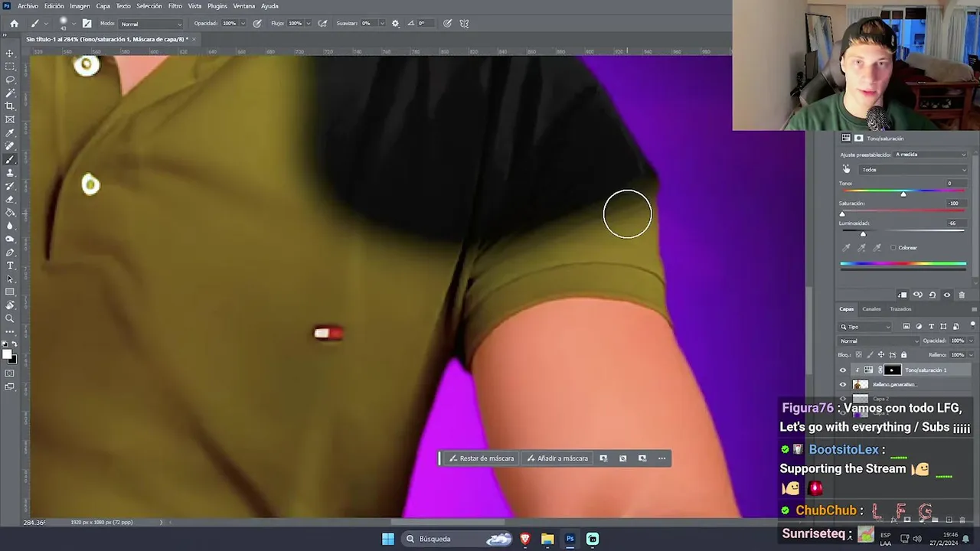Screen dimensions: 980x551
Task: Toggle airbrush build-up icon next to Flujo
Action: pos(322,24)
